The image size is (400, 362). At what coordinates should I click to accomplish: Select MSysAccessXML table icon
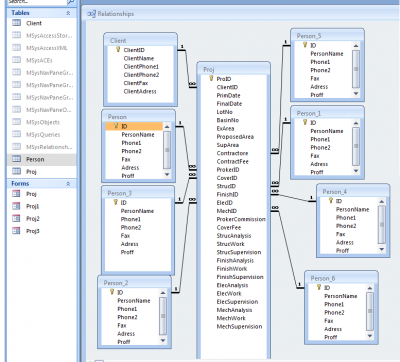[16, 48]
